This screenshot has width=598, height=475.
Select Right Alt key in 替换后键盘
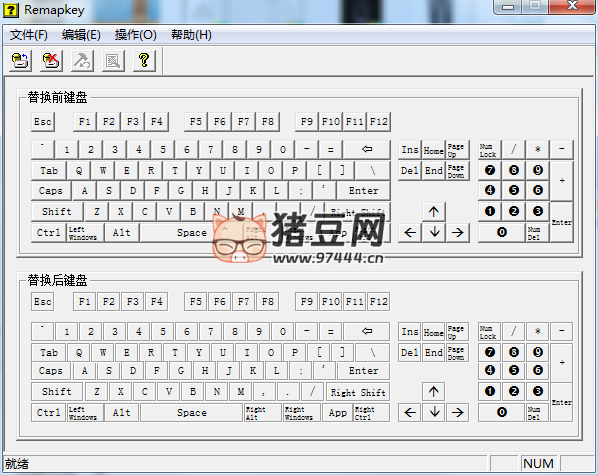(263, 413)
